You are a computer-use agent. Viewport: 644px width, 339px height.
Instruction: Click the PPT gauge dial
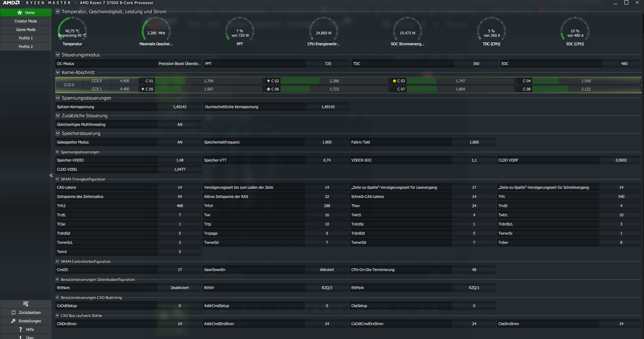(240, 29)
